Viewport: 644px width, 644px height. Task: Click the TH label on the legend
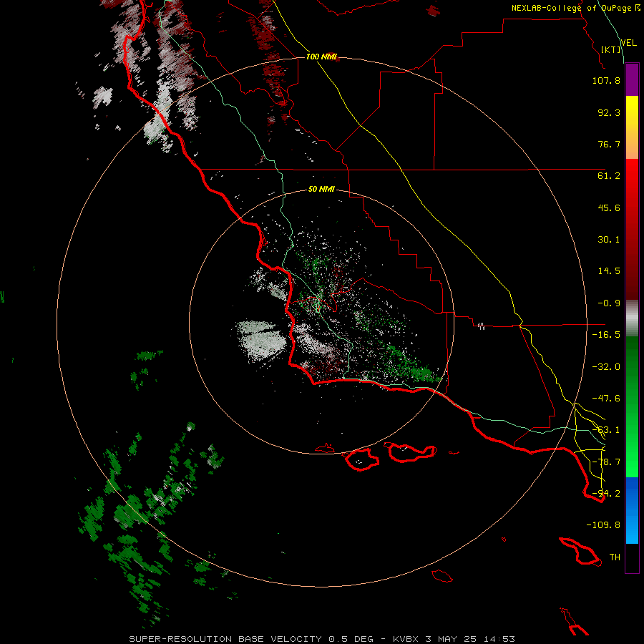point(615,557)
